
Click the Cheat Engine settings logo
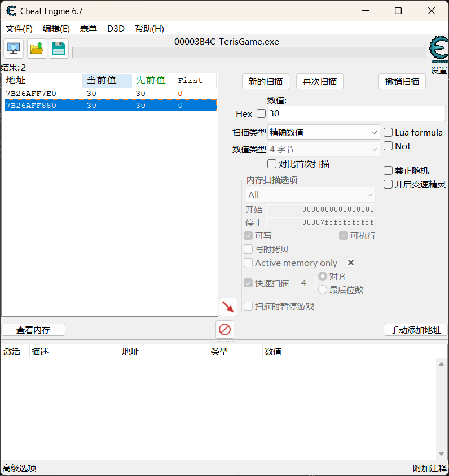point(438,51)
